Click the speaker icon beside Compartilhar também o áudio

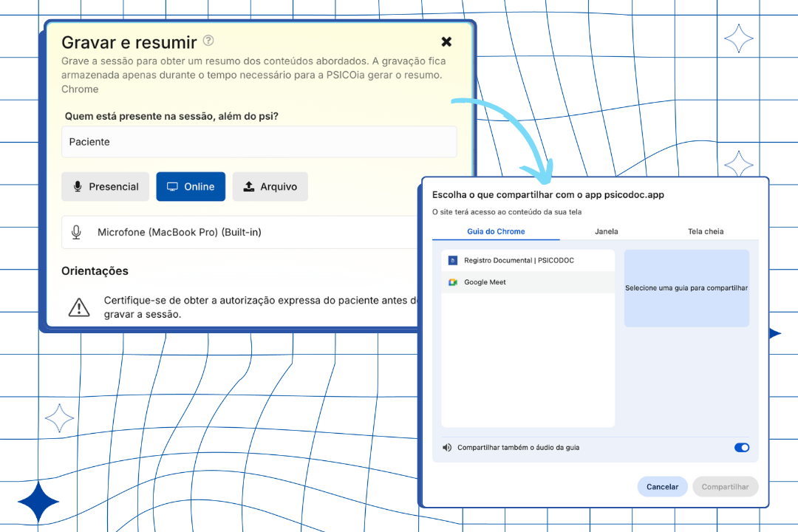tap(447, 448)
